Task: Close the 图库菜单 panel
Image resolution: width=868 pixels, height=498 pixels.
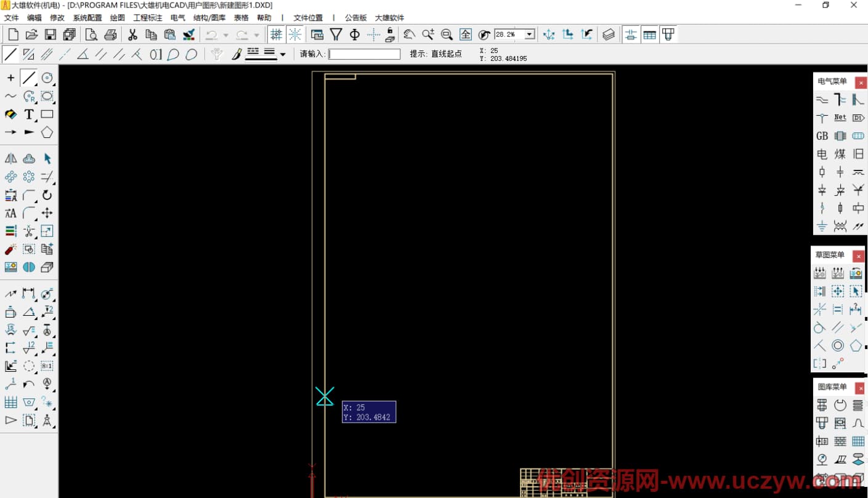Action: click(859, 388)
